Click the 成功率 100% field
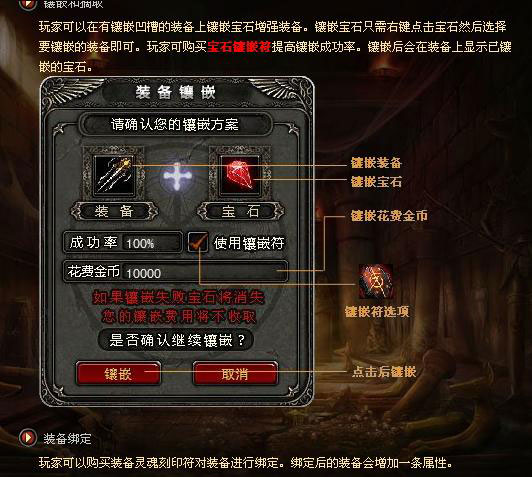The image size is (532, 477). coord(122,242)
